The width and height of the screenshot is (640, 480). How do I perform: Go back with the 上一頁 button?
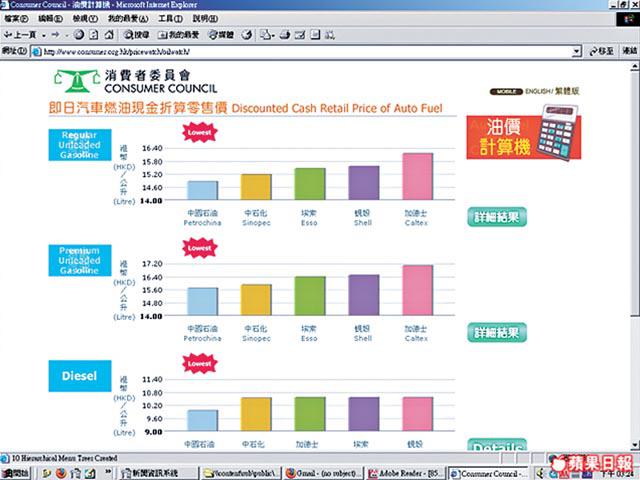(20, 35)
